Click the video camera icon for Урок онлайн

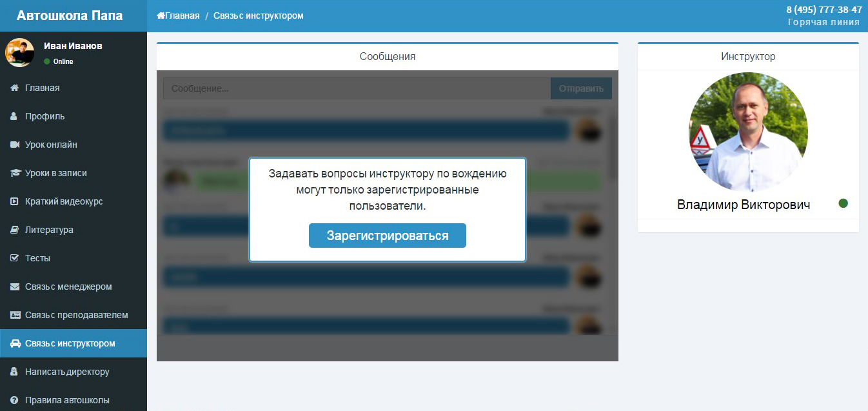[15, 145]
